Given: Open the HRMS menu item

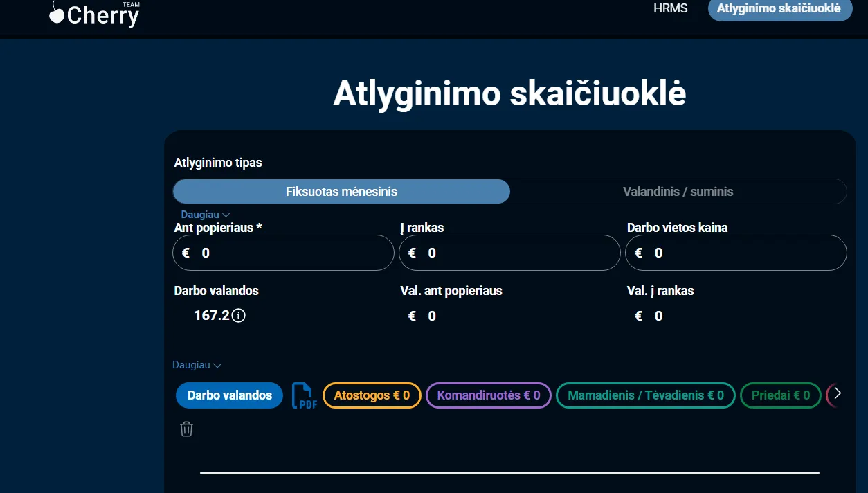Looking at the screenshot, I should (x=670, y=9).
